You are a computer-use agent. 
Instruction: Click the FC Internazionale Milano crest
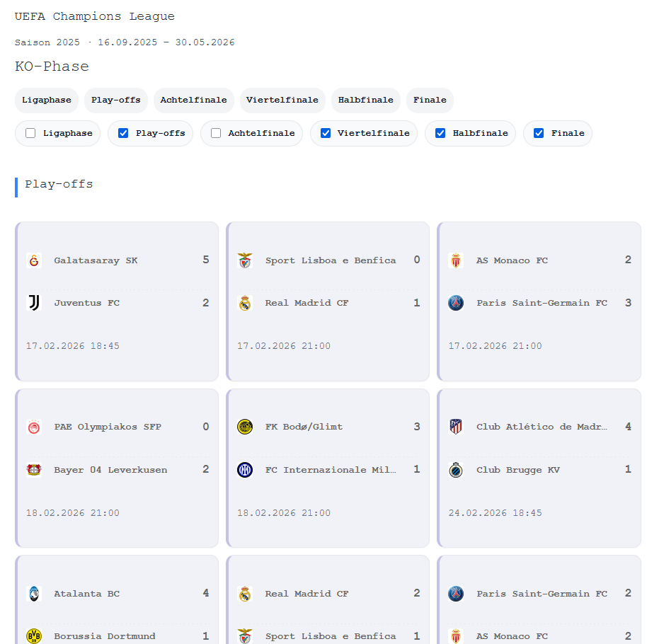(245, 470)
